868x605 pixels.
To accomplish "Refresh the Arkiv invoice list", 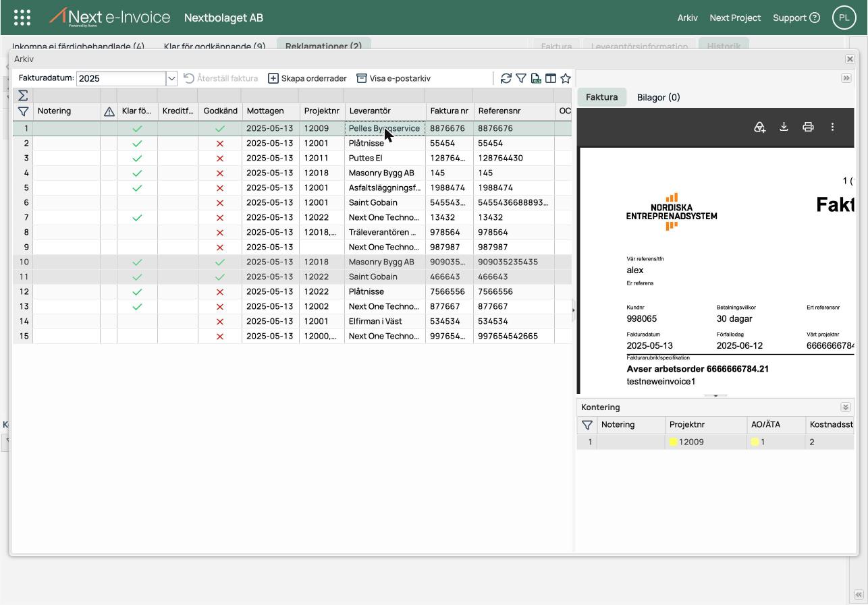I will pos(506,78).
